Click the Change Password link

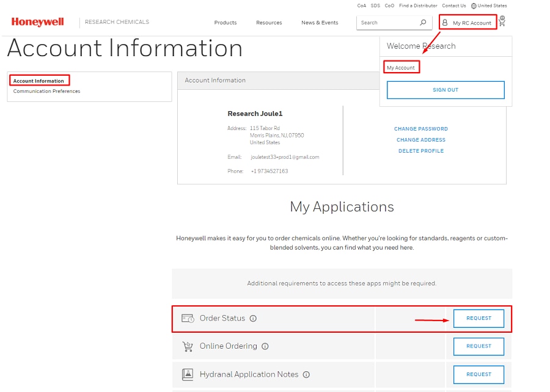pos(420,129)
